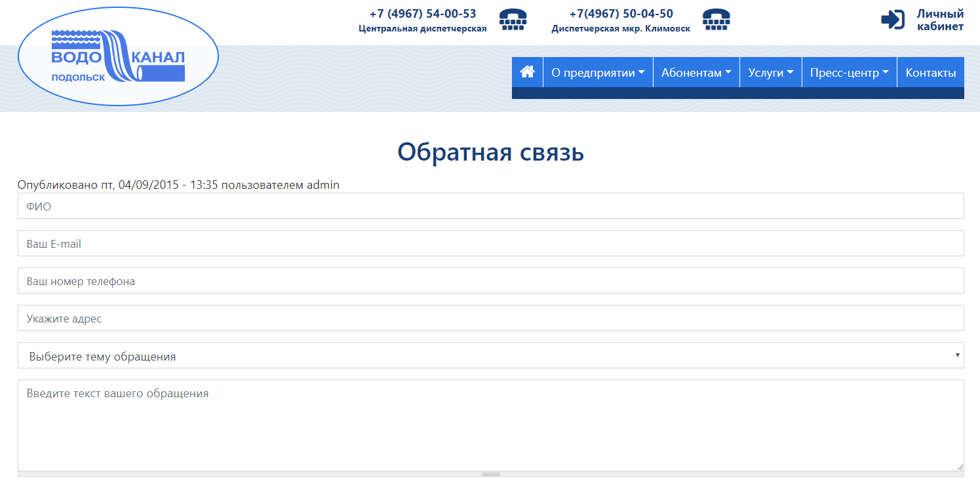The height and width of the screenshot is (489, 980).
Task: Click the Центральная диспетчерская label
Action: pyautogui.click(x=423, y=29)
